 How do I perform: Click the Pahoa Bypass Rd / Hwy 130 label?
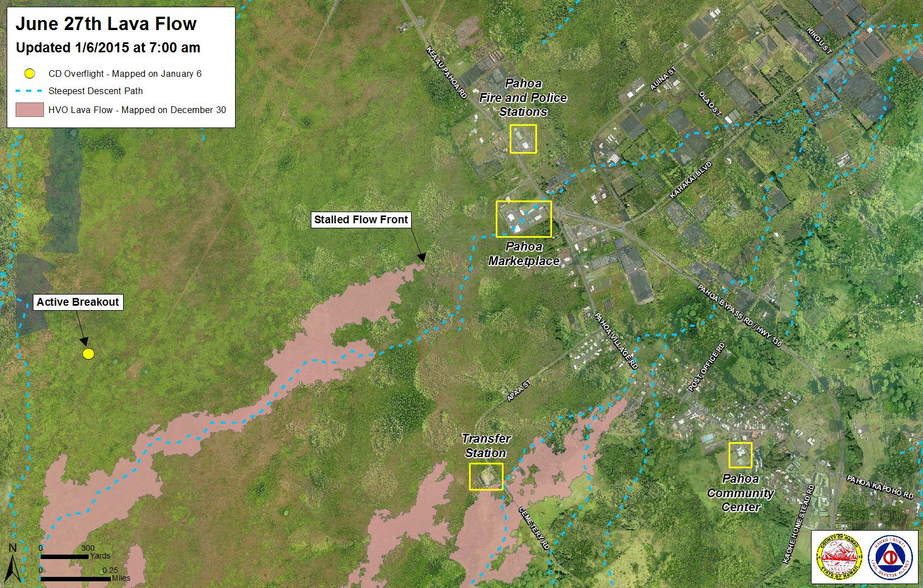[740, 315]
